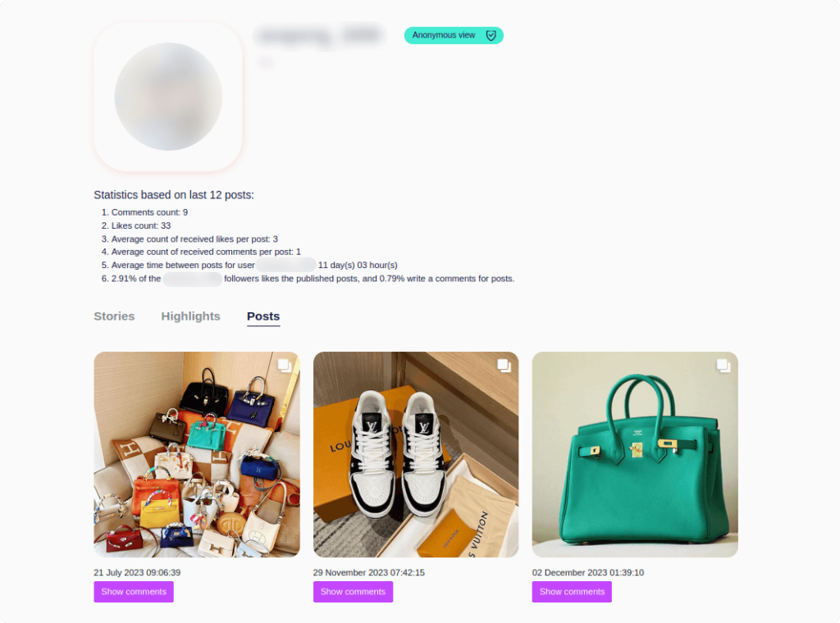Click the 02 December 2023 01:39:10 timestamp
Image resolution: width=840 pixels, height=623 pixels.
(587, 573)
